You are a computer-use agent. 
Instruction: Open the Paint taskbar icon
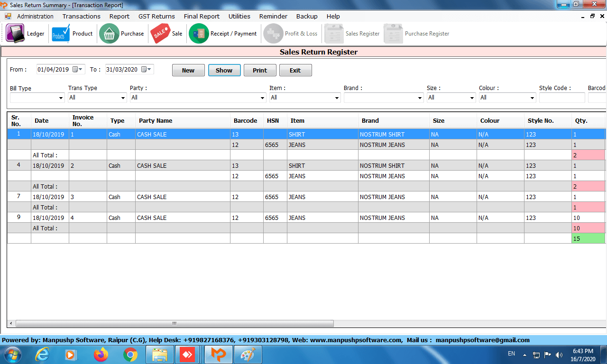point(248,355)
